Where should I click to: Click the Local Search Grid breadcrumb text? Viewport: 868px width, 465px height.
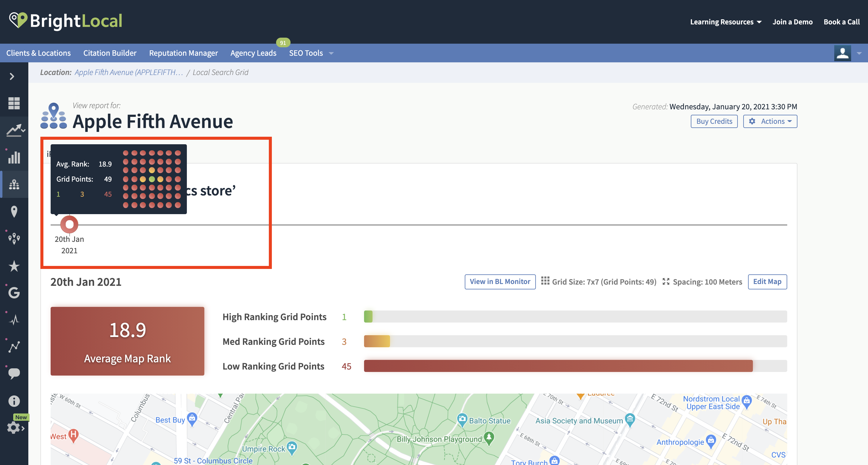coord(220,72)
